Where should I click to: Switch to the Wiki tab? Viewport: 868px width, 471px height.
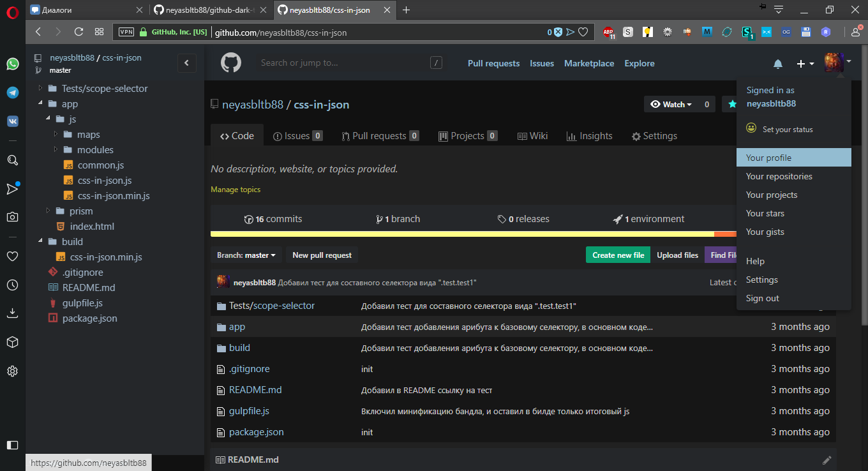[x=532, y=136]
